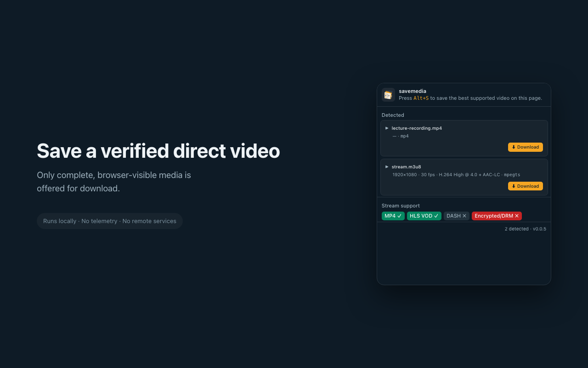Click the savemedia extension logo icon
This screenshot has width=588, height=368.
[x=388, y=95]
